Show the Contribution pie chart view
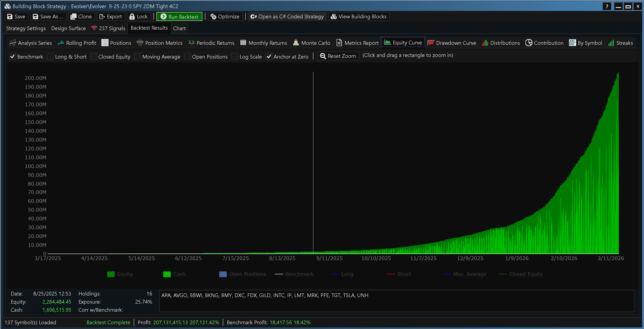 tap(544, 43)
